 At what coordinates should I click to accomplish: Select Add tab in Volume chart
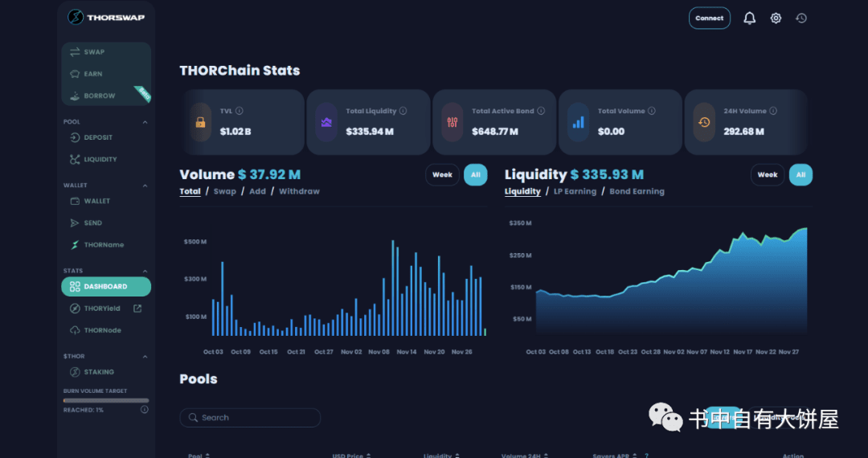coord(257,191)
